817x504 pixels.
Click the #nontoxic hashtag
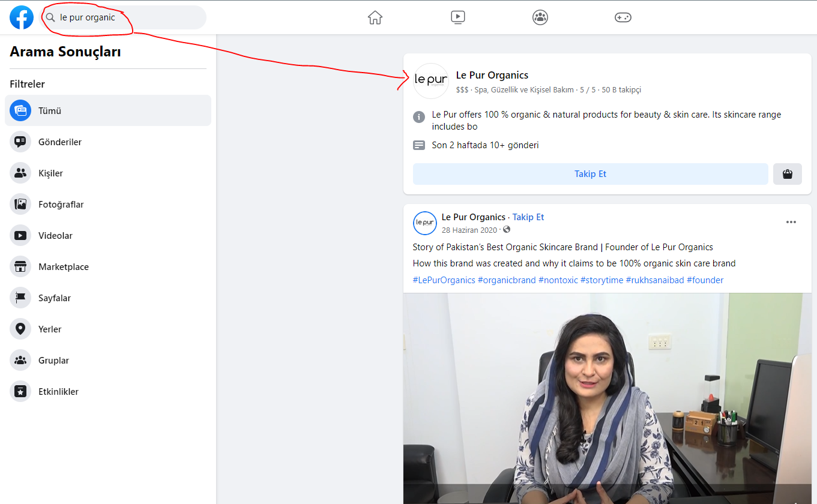(x=558, y=280)
